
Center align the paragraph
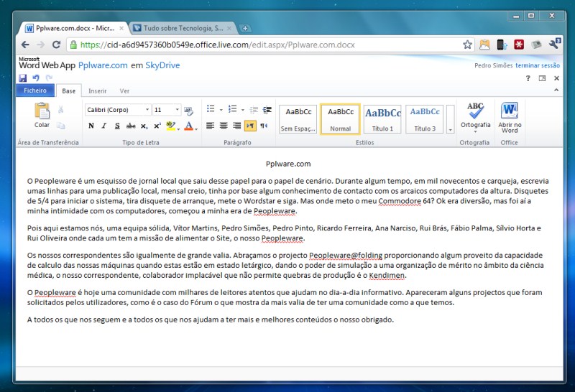pos(224,126)
